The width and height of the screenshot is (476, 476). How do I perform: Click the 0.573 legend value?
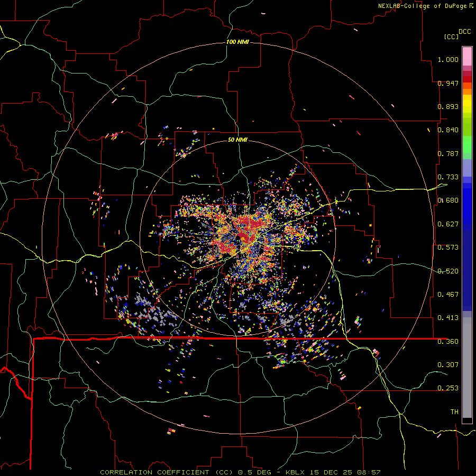coord(448,248)
